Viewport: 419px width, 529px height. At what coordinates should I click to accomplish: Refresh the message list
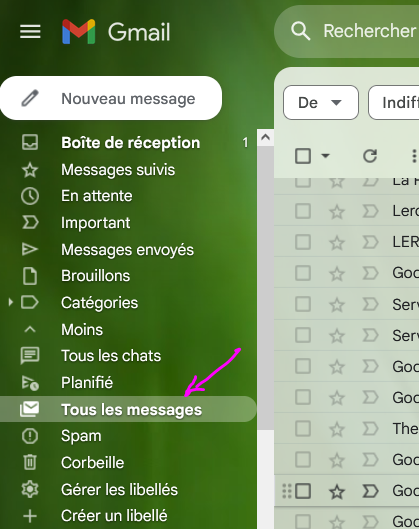point(370,156)
